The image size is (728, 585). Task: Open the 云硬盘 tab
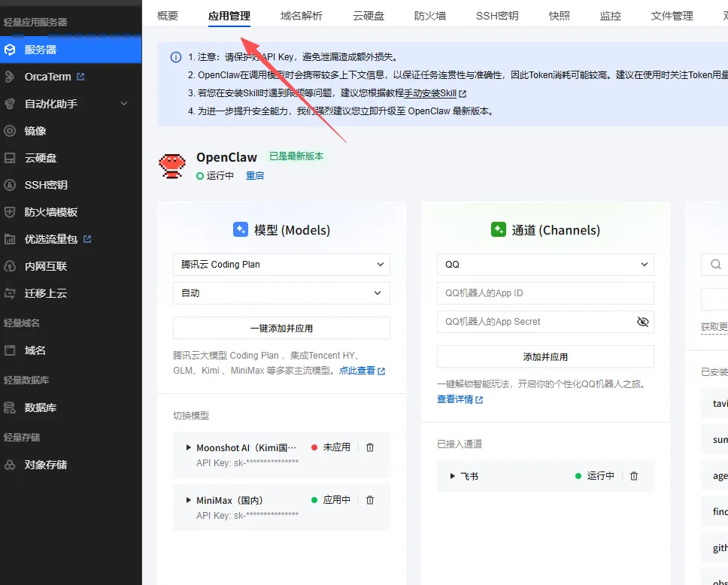pyautogui.click(x=369, y=16)
